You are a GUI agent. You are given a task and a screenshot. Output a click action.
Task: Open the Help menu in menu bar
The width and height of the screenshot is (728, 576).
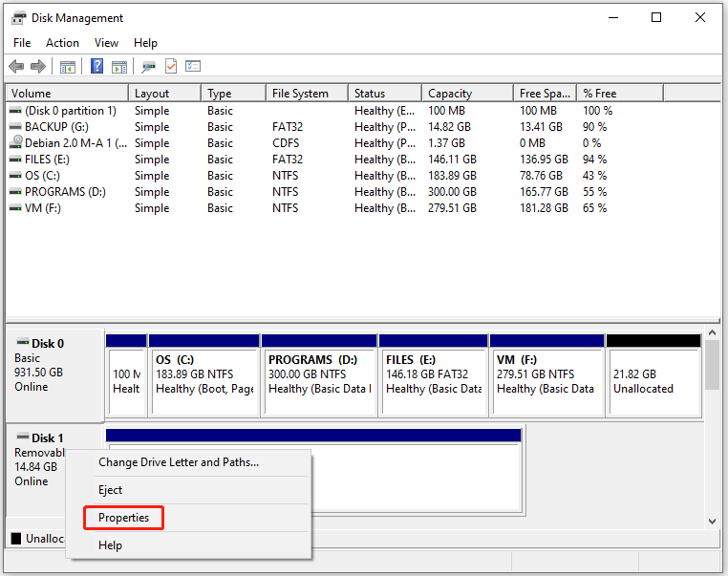point(145,43)
